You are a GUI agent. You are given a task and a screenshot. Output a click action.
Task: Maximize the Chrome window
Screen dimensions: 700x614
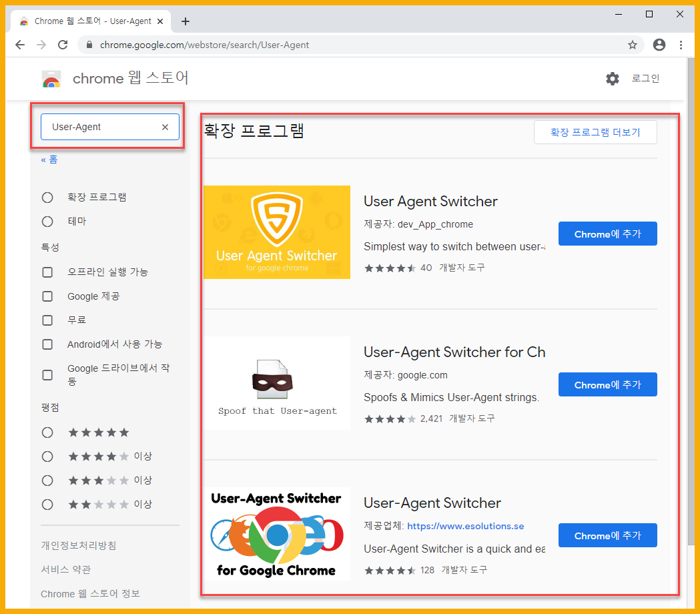pyautogui.click(x=649, y=14)
